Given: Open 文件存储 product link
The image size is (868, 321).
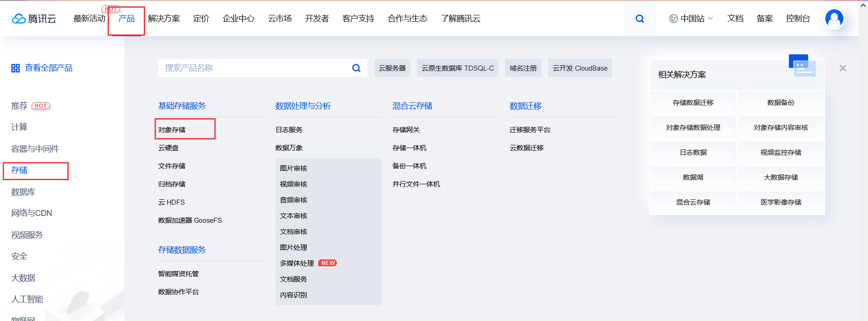Looking at the screenshot, I should (x=172, y=166).
